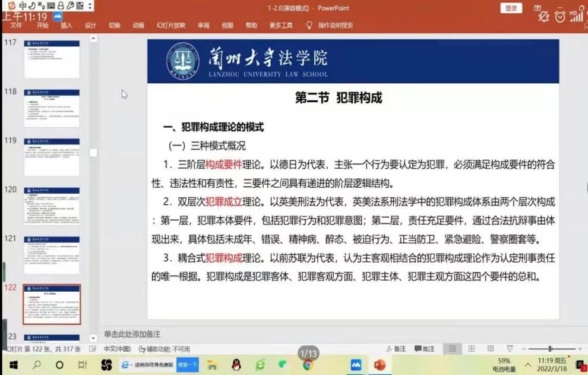Click the zoom-out minus button
Viewport: 588px width, 375px height.
tap(524, 349)
